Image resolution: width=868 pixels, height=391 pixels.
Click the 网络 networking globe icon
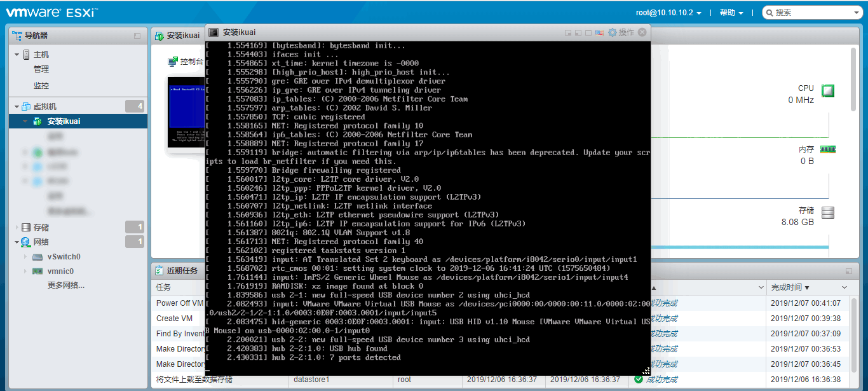[26, 242]
